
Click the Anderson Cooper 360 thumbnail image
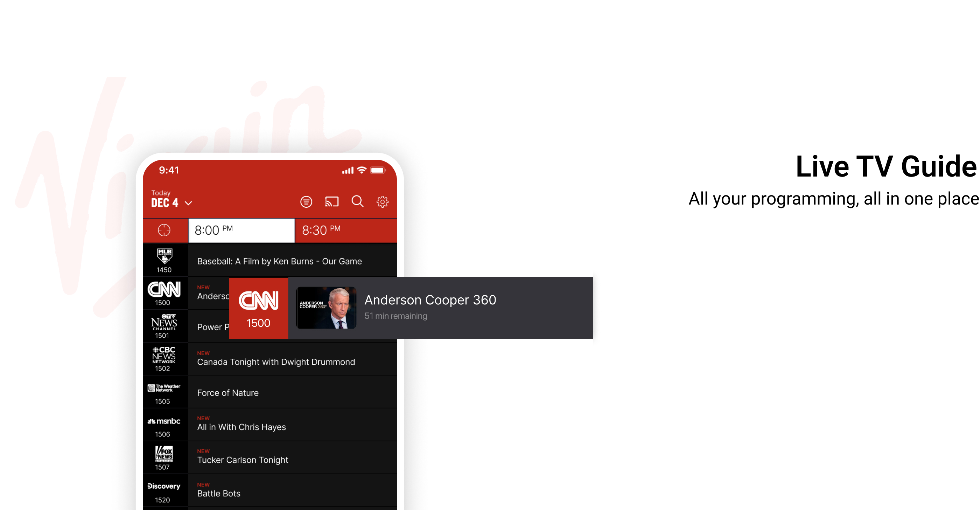pyautogui.click(x=326, y=308)
